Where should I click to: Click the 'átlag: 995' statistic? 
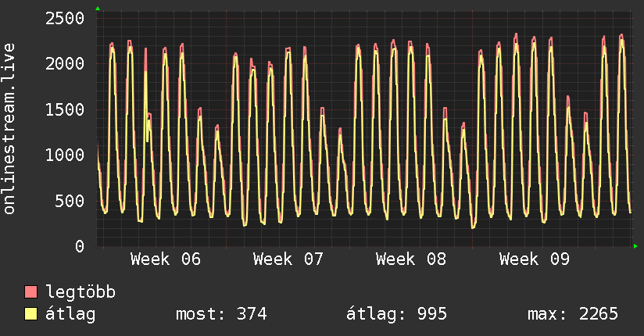click(396, 314)
